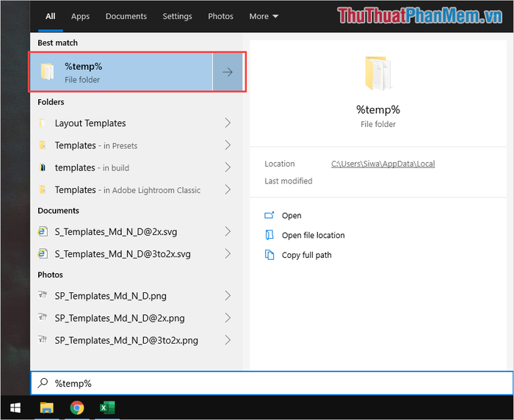Click folder icon of Templates in Presets
The width and height of the screenshot is (514, 420).
43,145
